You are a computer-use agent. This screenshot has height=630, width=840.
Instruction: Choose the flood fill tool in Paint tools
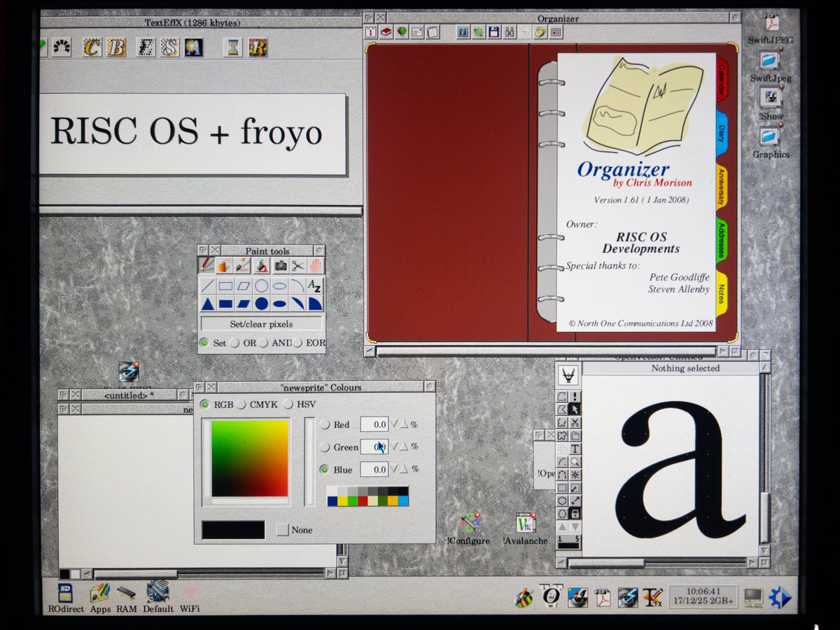click(261, 266)
